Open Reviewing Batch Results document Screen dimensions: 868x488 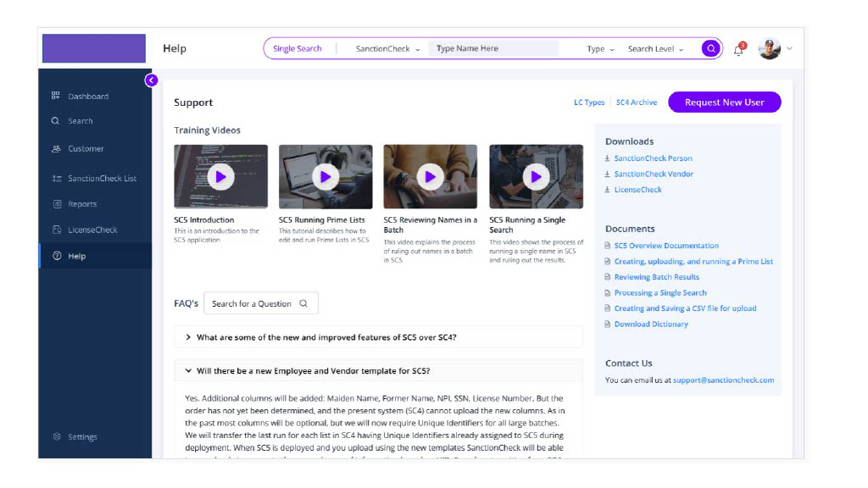click(x=657, y=277)
